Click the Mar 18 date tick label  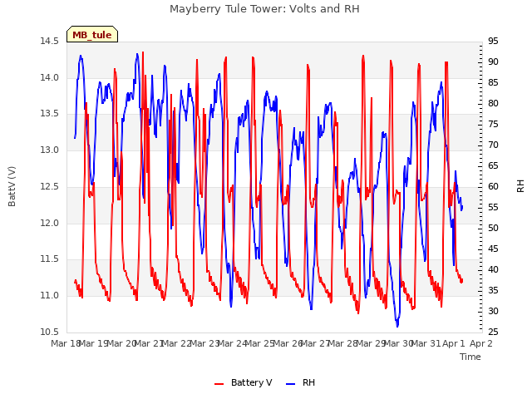coord(65,343)
